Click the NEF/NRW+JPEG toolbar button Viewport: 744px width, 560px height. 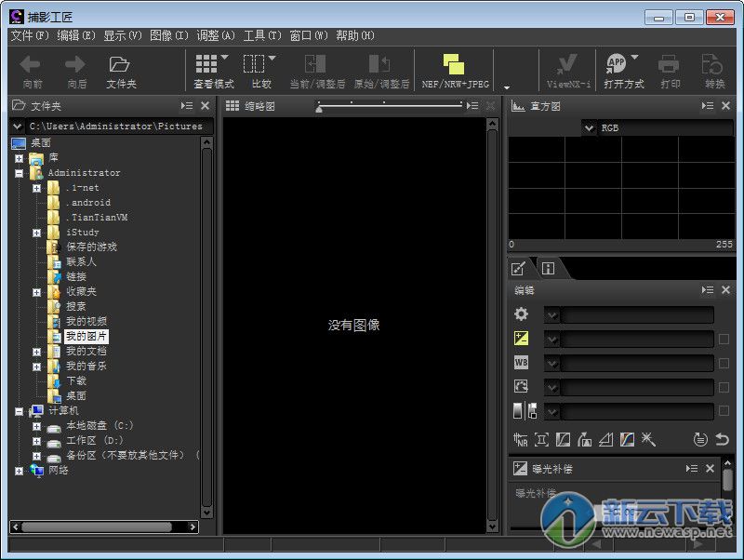454,71
